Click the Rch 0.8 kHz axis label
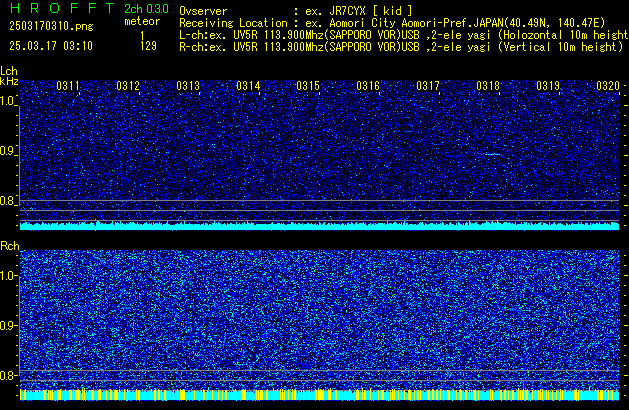Viewport: 629px width, 410px height. (8, 375)
